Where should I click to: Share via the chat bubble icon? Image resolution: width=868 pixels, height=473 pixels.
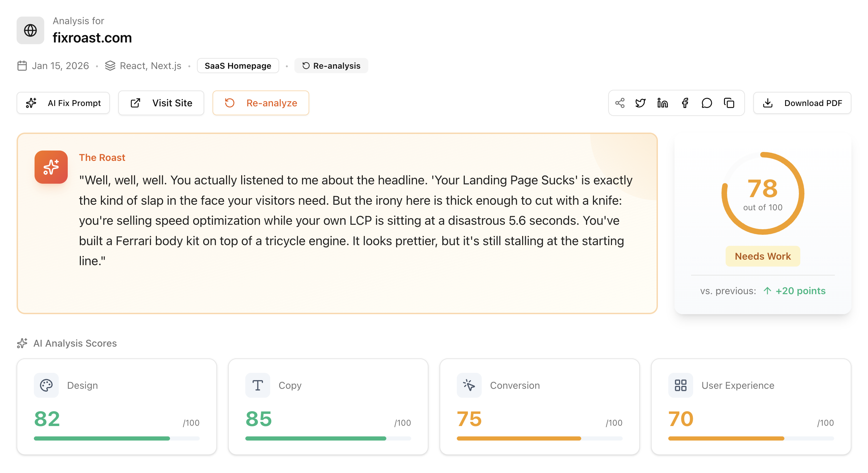[x=707, y=103]
